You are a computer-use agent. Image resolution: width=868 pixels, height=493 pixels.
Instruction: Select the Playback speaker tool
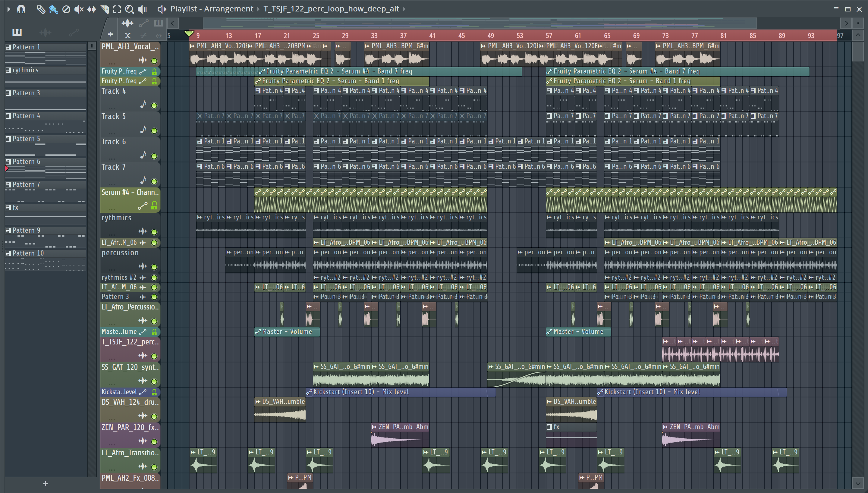pyautogui.click(x=142, y=9)
